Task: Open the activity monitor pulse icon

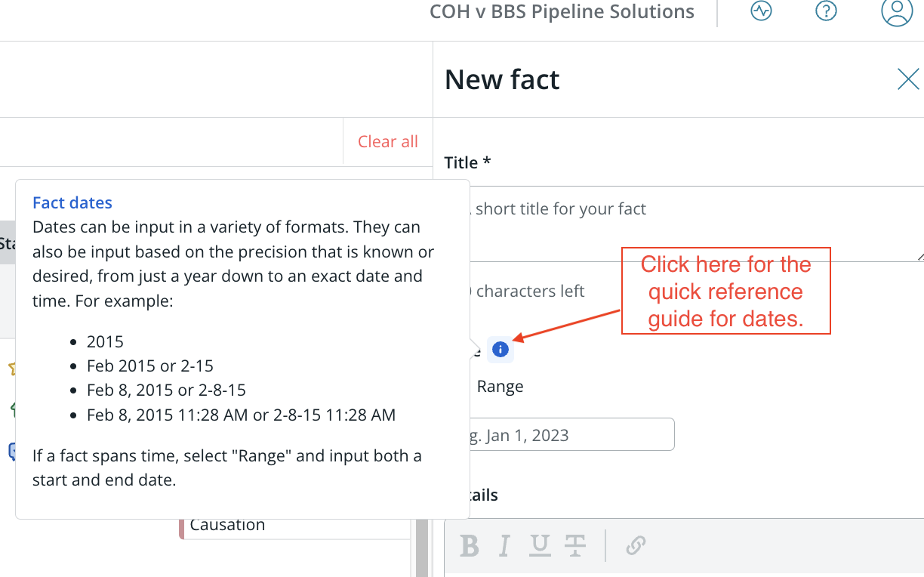Action: coord(761,11)
